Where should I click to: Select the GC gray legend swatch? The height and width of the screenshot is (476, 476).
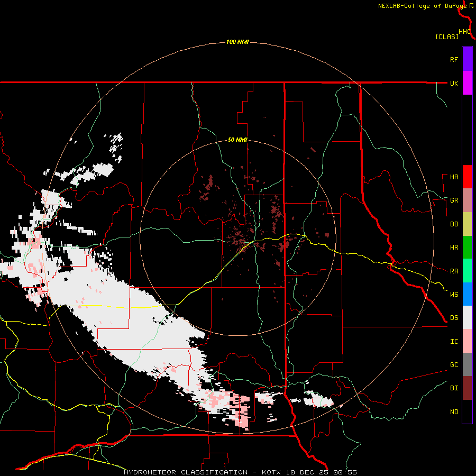tap(467, 364)
